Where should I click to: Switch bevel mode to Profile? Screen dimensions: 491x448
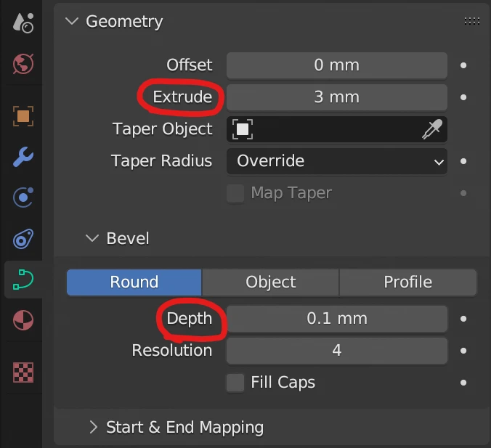tap(407, 282)
